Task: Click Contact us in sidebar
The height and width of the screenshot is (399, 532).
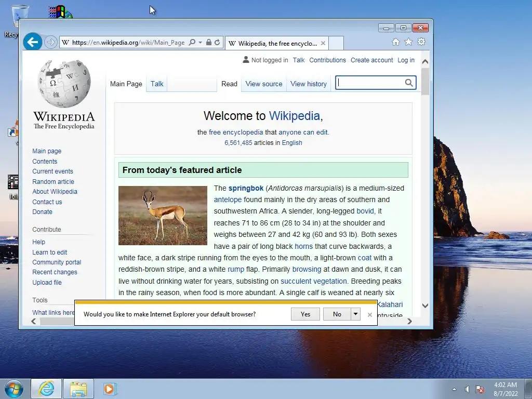Action: point(47,202)
